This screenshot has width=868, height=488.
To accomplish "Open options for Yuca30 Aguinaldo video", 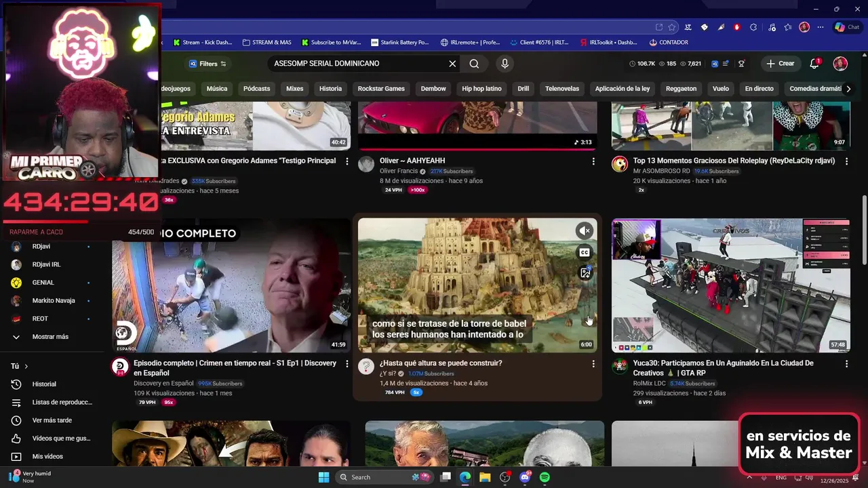I will [846, 364].
